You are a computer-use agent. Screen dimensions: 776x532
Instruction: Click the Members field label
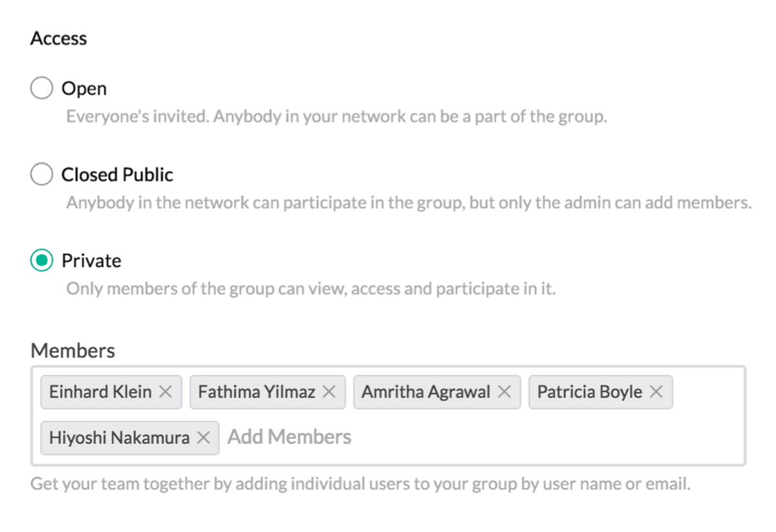72,350
